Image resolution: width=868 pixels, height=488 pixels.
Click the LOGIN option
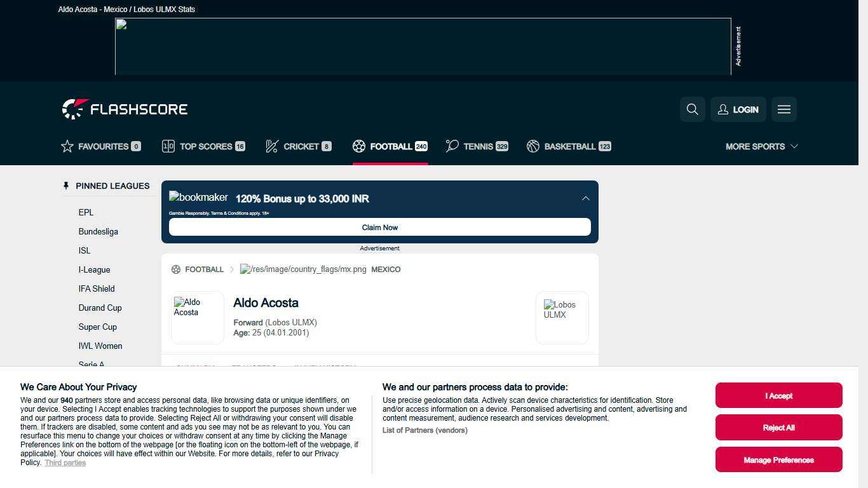pos(738,109)
